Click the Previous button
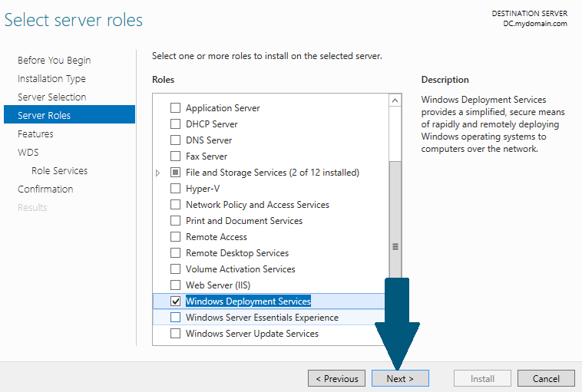The width and height of the screenshot is (582, 392). [336, 379]
